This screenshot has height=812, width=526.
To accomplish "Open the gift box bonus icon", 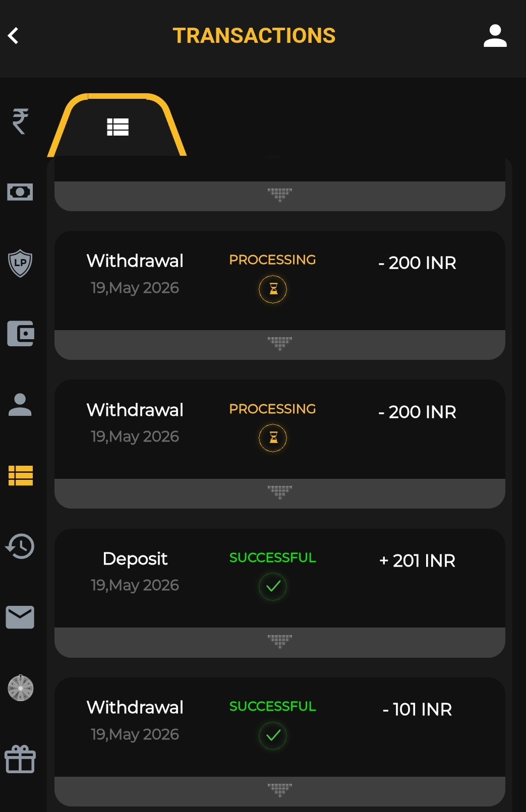I will point(20,759).
